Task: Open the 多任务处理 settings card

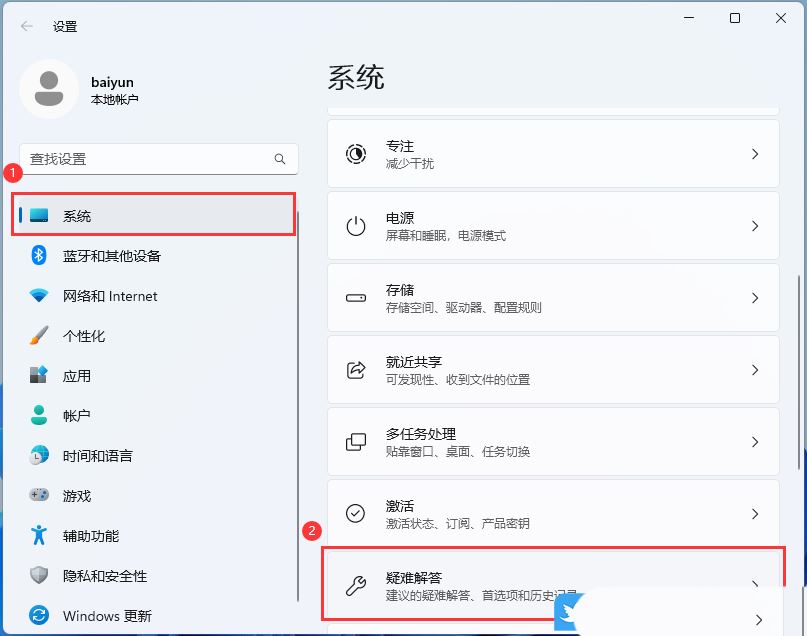Action: tap(553, 442)
